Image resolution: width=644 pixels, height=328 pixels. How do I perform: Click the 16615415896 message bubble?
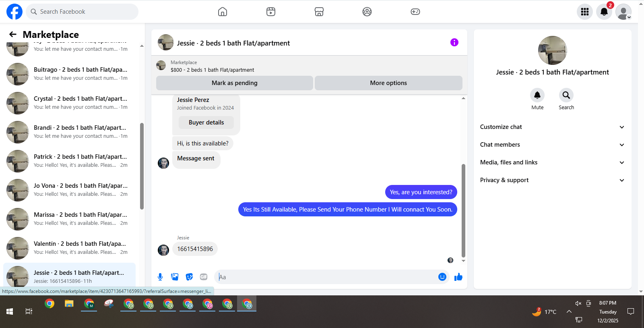(x=195, y=249)
